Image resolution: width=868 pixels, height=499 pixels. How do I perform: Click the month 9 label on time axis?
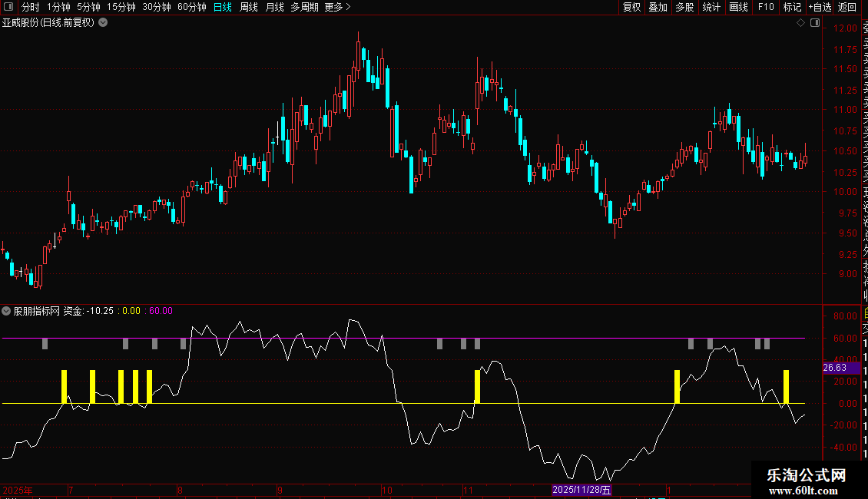point(280,490)
